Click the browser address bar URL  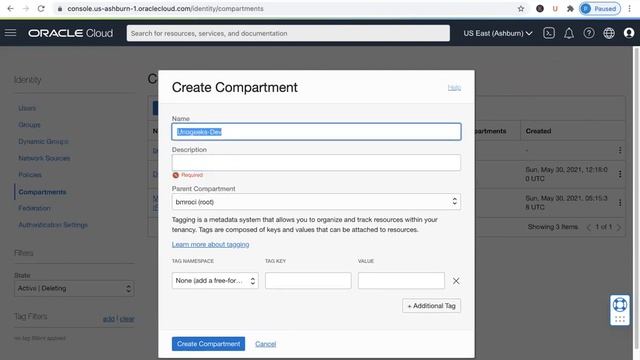click(x=165, y=9)
